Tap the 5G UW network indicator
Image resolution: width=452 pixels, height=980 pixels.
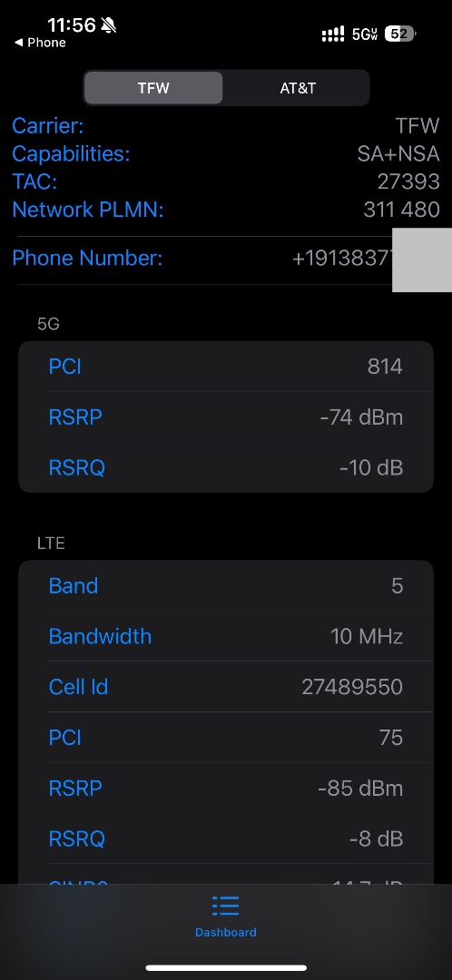click(365, 34)
